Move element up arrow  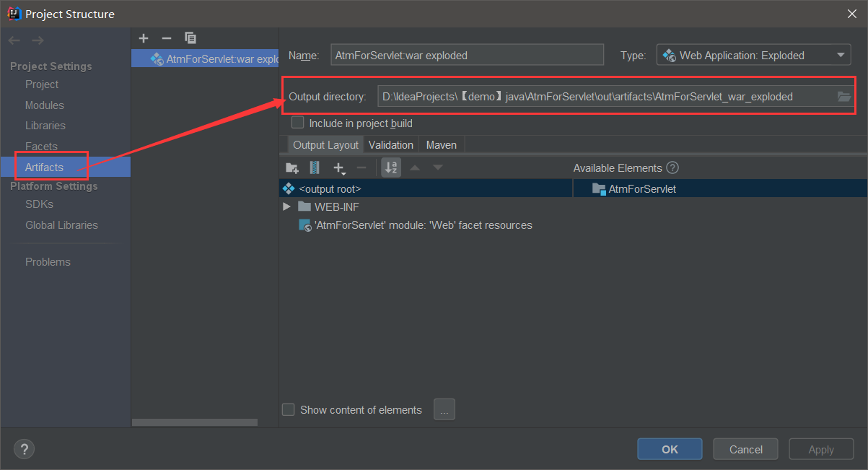click(x=414, y=168)
